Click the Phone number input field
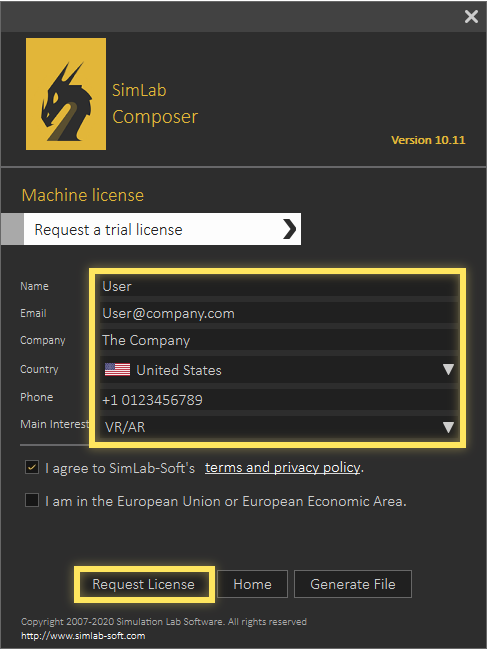 279,400
